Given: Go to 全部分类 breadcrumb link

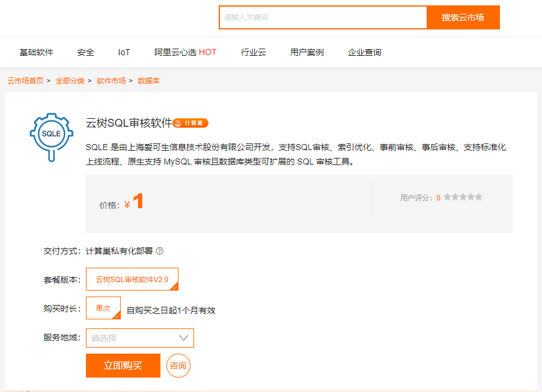Looking at the screenshot, I should click(70, 81).
